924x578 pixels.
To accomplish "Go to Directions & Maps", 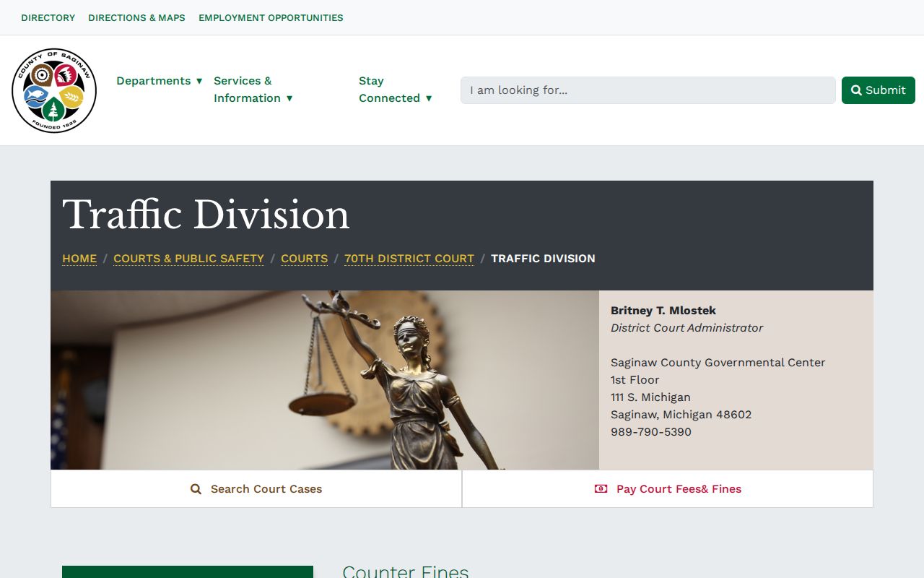I will pyautogui.click(x=136, y=17).
